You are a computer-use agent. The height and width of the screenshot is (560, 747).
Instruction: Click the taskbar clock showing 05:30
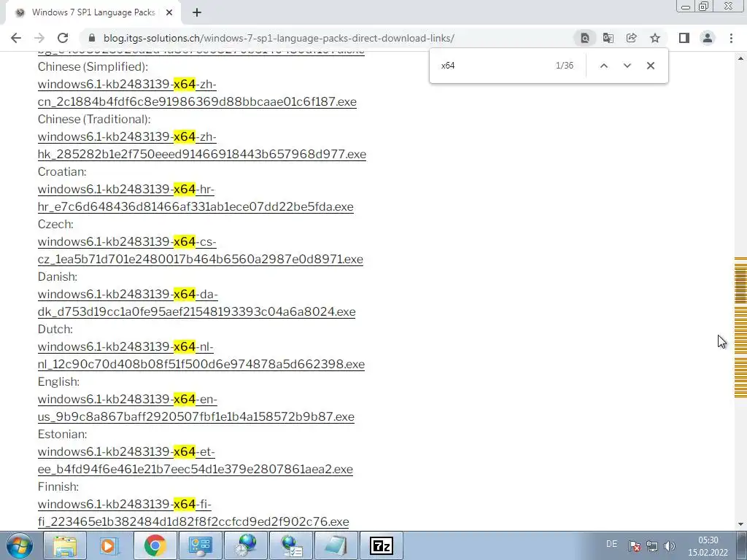pyautogui.click(x=708, y=546)
